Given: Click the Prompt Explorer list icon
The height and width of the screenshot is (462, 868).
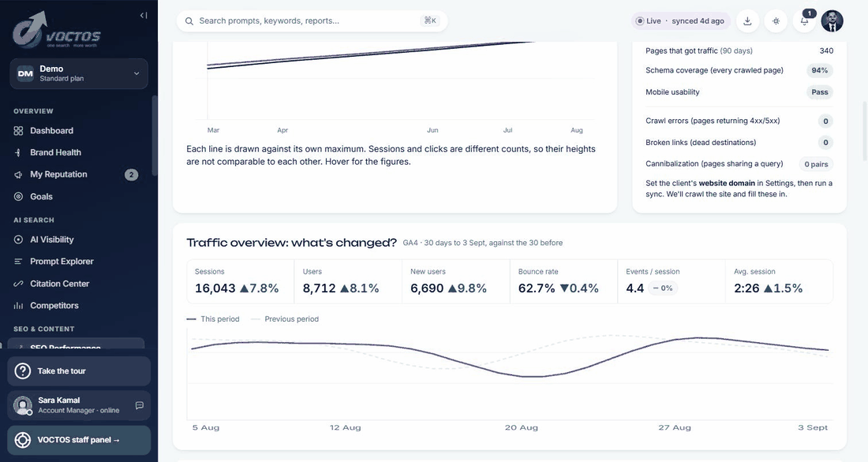Looking at the screenshot, I should 18,261.
